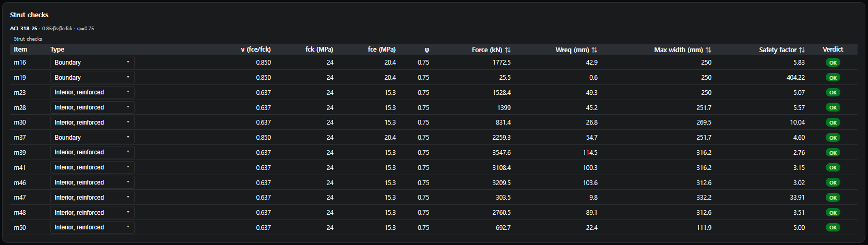This screenshot has width=868, height=245.
Task: Open Type dropdown for strut m23
Action: tap(92, 92)
